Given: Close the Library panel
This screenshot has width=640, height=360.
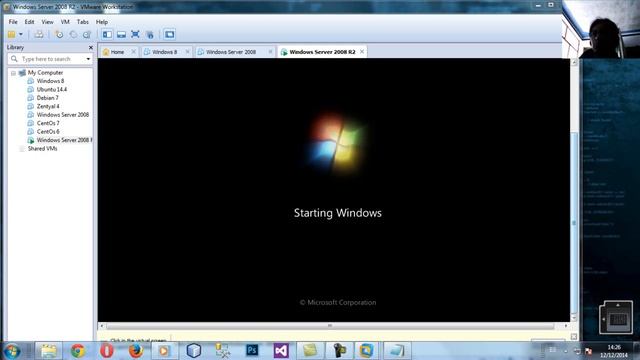Looking at the screenshot, I should tap(91, 47).
